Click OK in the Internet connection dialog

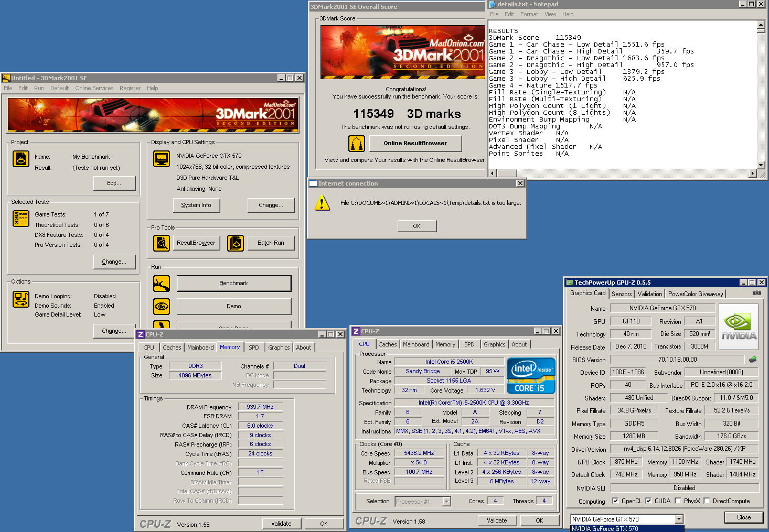coord(416,226)
